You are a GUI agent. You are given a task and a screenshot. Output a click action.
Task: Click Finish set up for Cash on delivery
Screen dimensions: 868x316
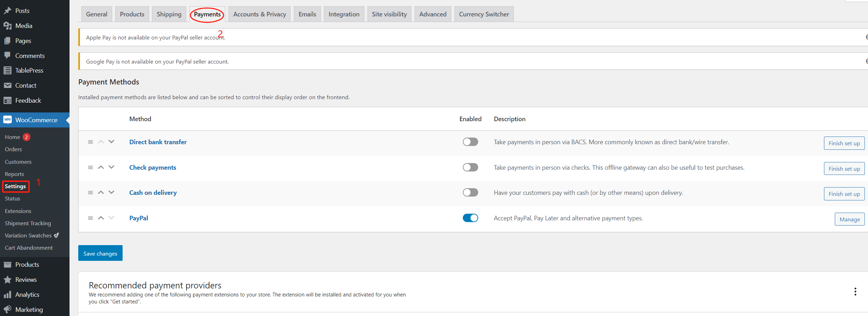tap(844, 194)
